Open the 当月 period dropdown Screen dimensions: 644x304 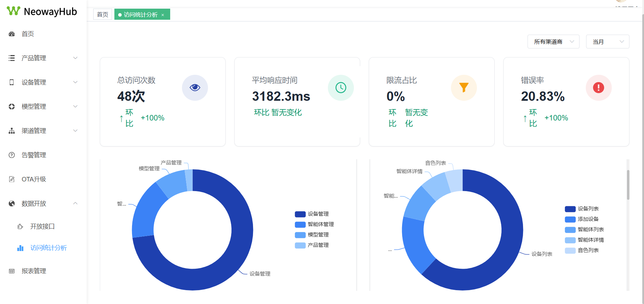click(608, 42)
